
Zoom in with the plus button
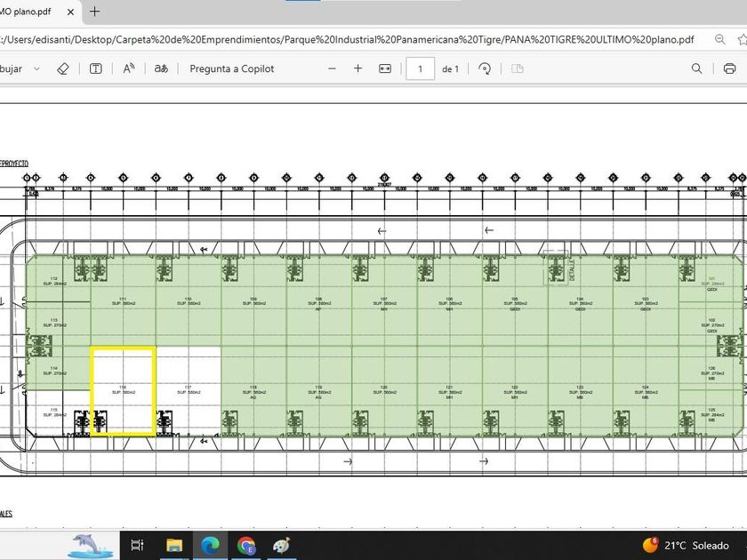[x=358, y=68]
